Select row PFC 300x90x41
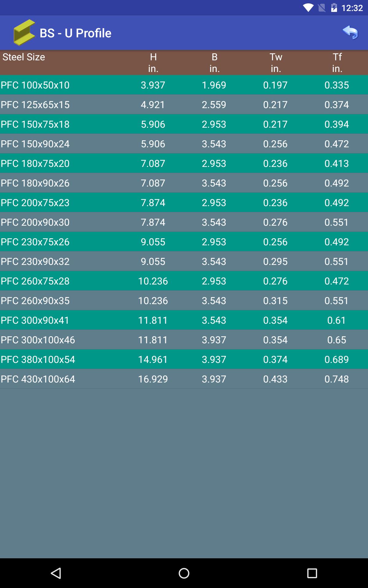 pos(184,320)
